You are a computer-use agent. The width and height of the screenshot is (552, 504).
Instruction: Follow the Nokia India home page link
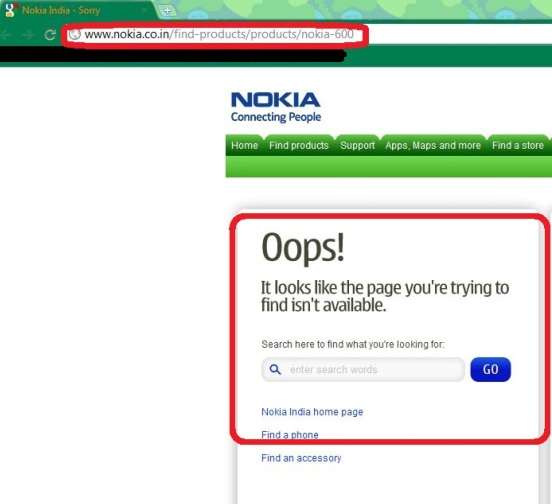(x=312, y=412)
